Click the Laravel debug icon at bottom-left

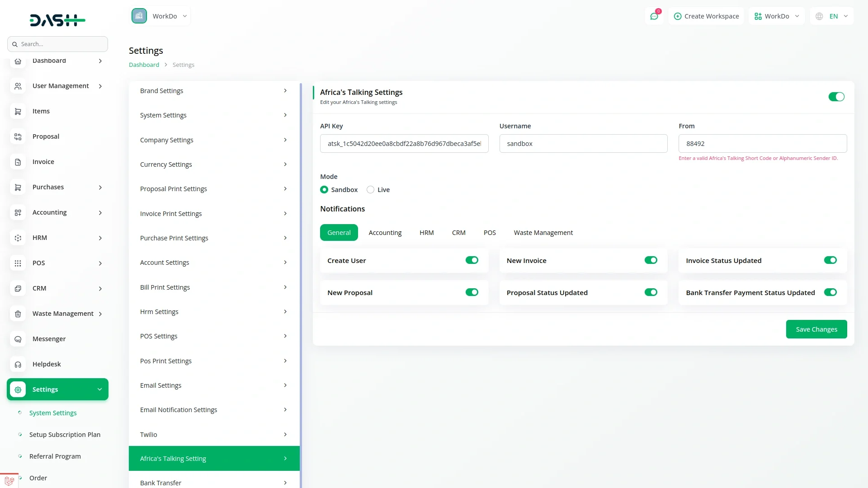pos(9,481)
